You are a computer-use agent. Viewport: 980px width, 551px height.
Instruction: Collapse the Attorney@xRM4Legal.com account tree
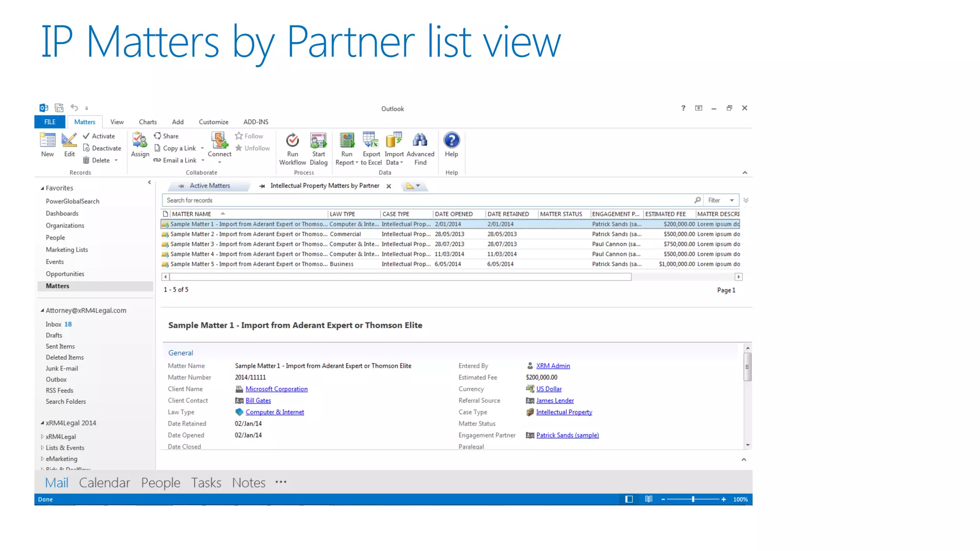(42, 311)
